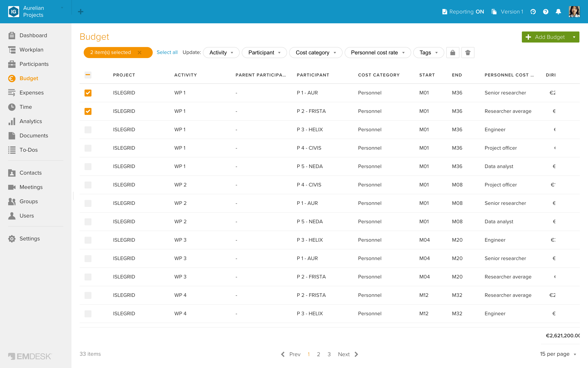This screenshot has width=588, height=368.
Task: Toggle the header select-all checkbox
Action: (88, 75)
